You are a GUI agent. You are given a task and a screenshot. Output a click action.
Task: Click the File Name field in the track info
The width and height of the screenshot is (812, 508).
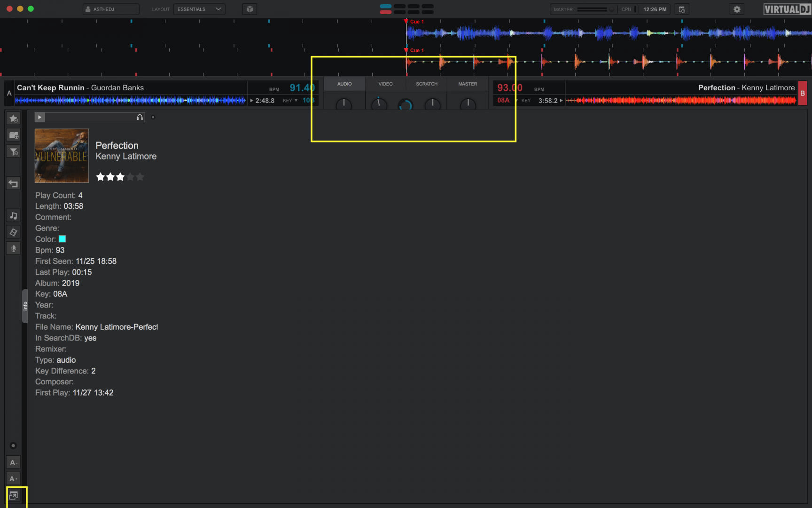pos(96,327)
